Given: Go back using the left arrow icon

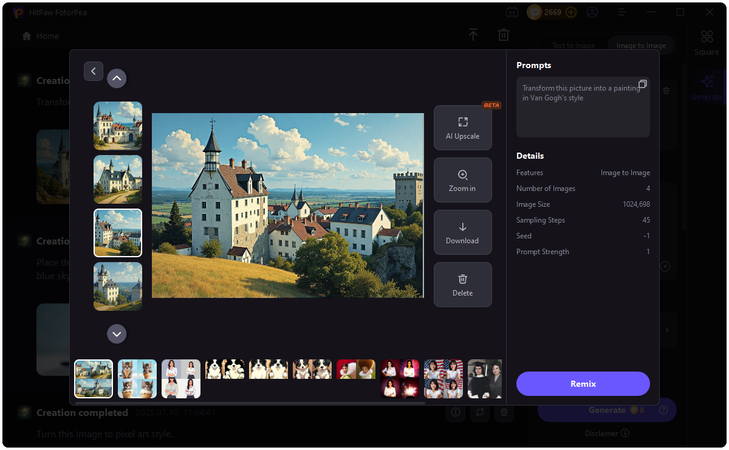Looking at the screenshot, I should [x=93, y=71].
